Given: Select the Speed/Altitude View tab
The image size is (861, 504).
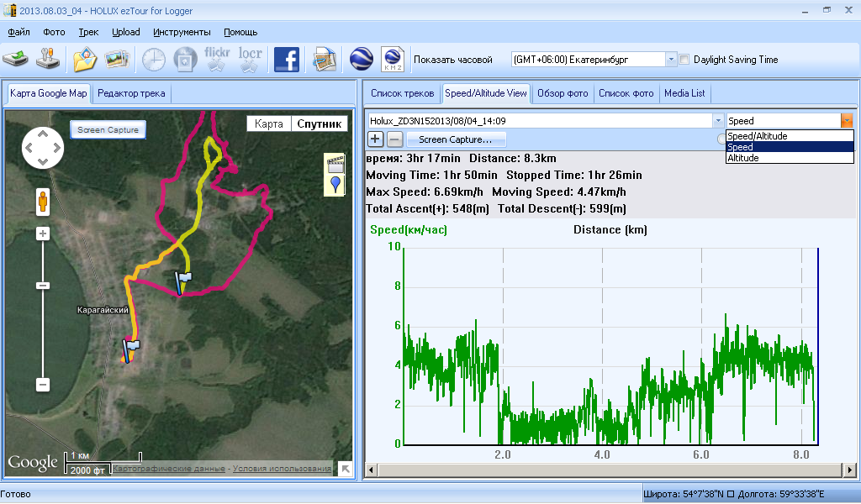Looking at the screenshot, I should (x=486, y=93).
